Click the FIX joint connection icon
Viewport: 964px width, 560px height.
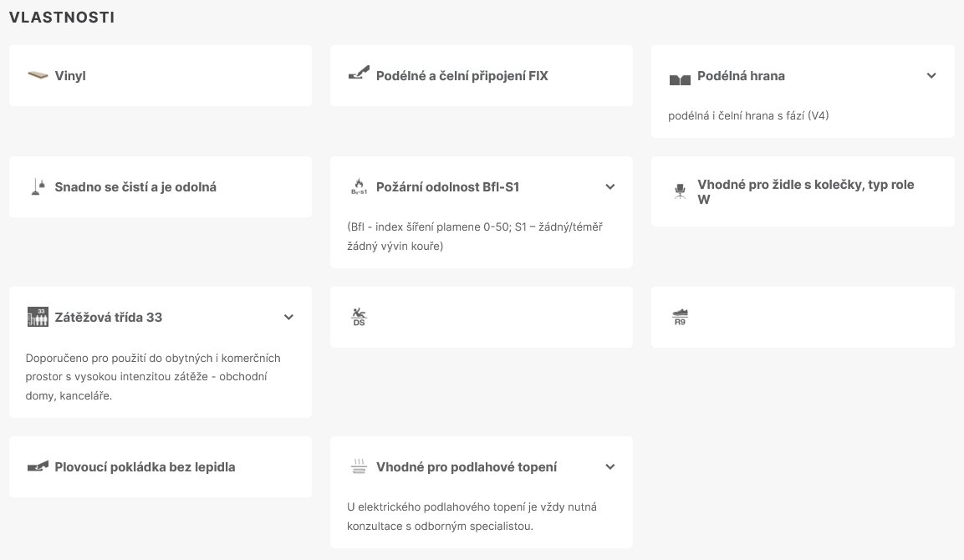[x=358, y=76]
